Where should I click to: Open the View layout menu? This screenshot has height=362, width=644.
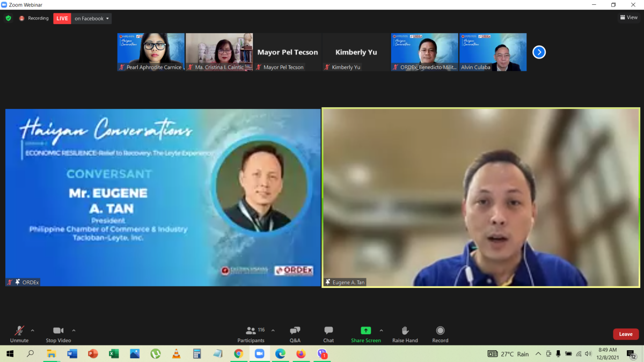click(629, 17)
